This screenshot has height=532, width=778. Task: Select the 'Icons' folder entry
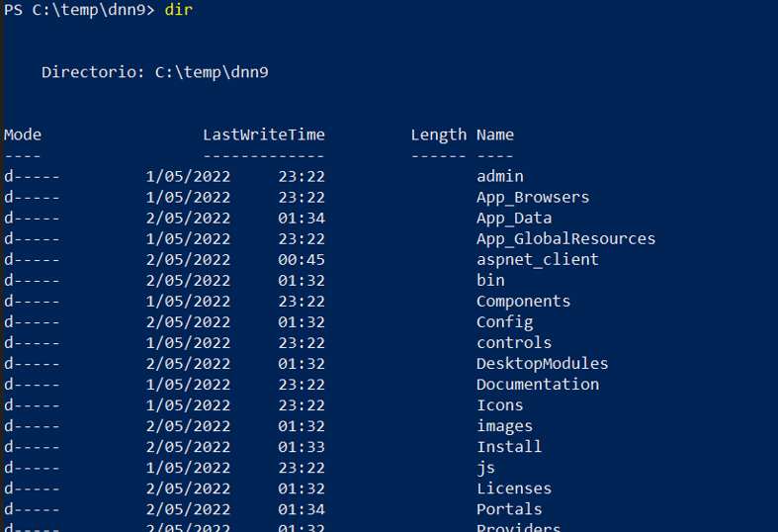point(500,404)
